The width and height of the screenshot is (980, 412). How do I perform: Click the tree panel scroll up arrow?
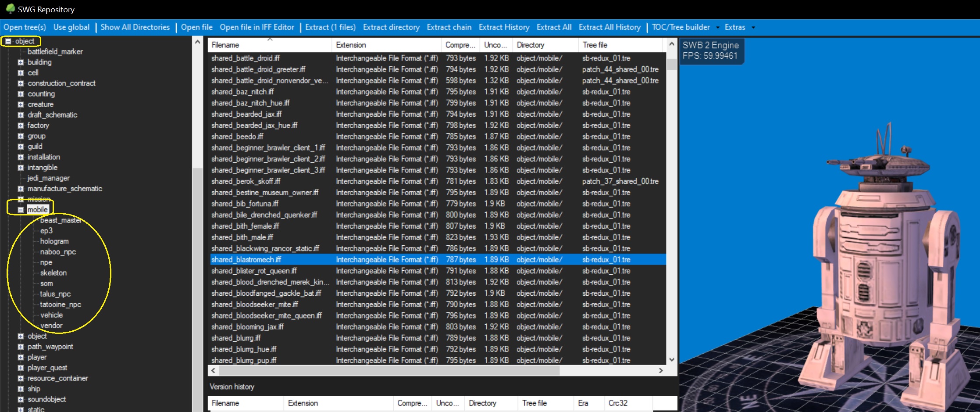click(197, 42)
